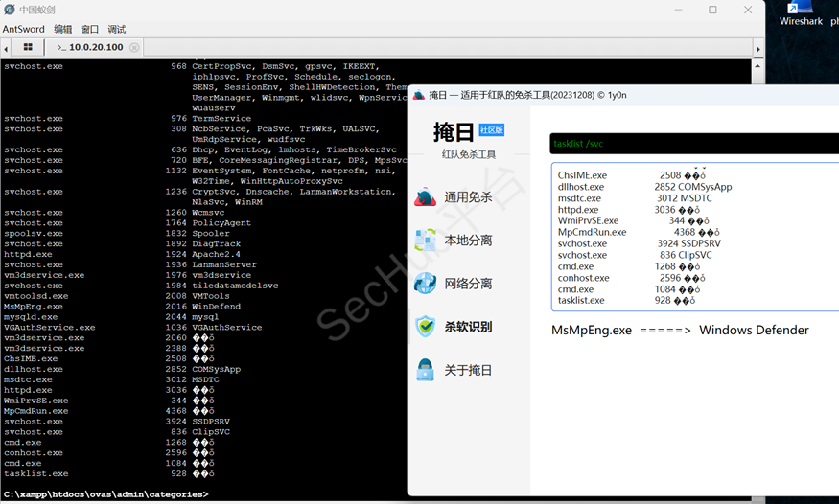Screen dimensions: 839x504
Task: Open 通用免杀 section in 掩日
Action: pos(426,197)
